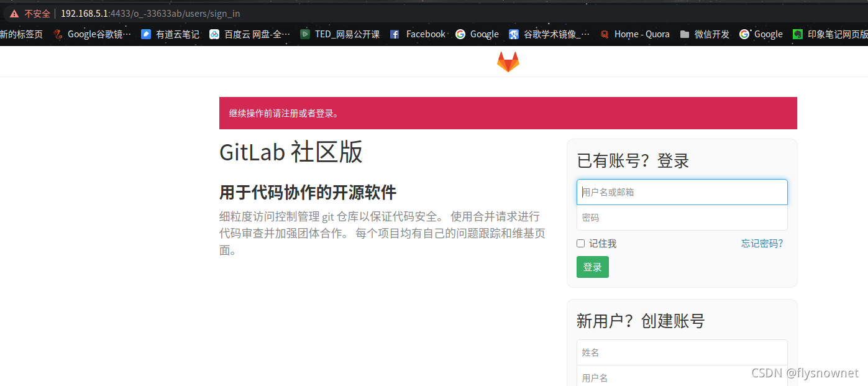Open 印象笔记网页版 bookmark
Screen dimensions: 868x386
[830, 34]
